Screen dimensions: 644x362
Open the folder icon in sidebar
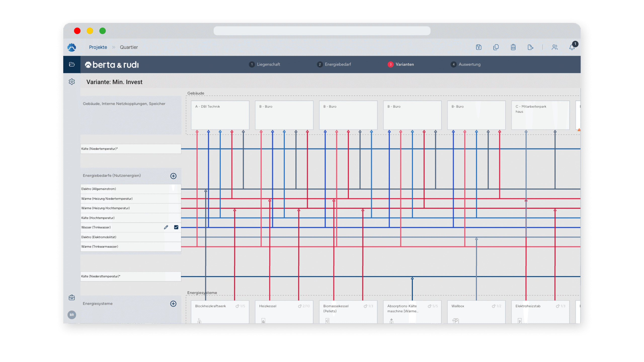pos(72,64)
